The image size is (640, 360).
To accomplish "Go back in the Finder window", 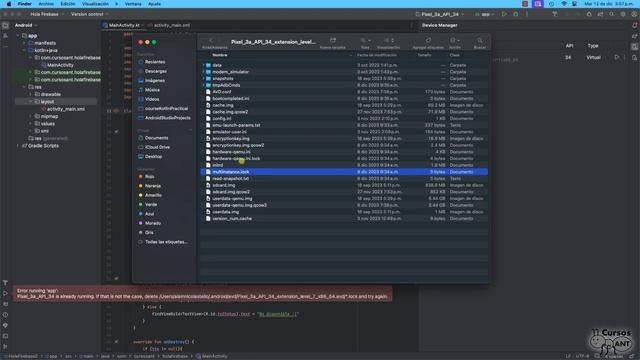I will click(x=211, y=40).
